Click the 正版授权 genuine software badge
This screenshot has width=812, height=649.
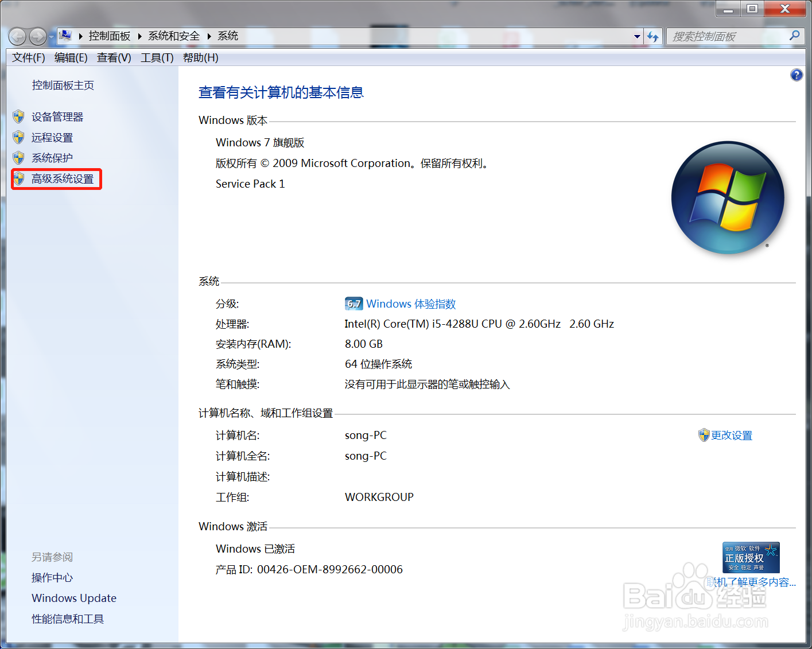coord(751,557)
